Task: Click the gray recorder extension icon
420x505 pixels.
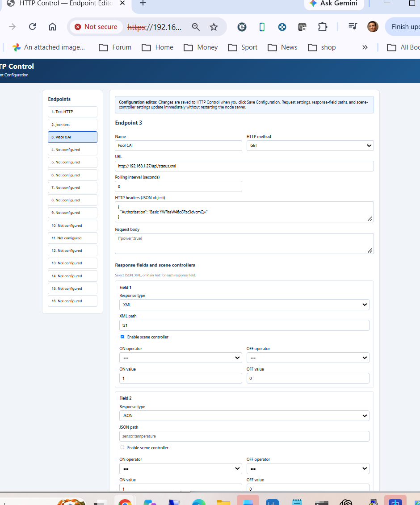Action: coord(302,27)
